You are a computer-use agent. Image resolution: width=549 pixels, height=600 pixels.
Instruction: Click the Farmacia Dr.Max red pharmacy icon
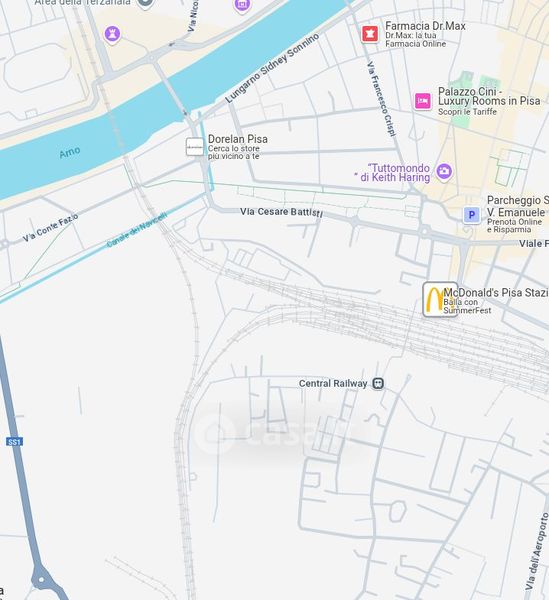(x=370, y=34)
